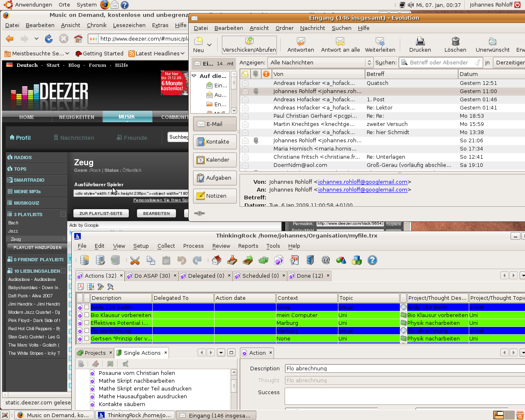Open the dropdown arrow next to Neu
Image resolution: width=525 pixels, height=420 pixels.
[209, 45]
